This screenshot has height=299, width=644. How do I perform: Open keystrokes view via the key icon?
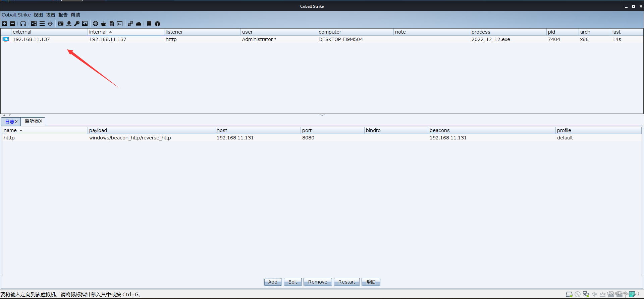tap(77, 24)
